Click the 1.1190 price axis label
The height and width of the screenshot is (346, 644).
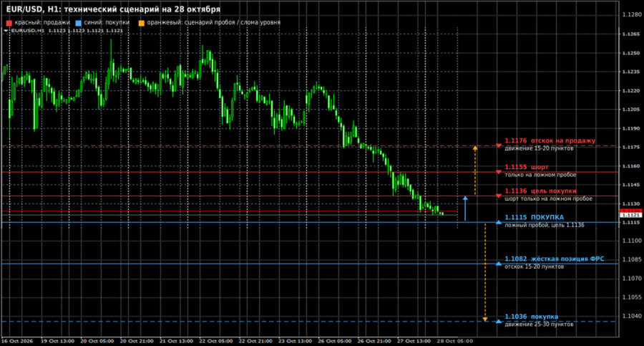point(632,128)
